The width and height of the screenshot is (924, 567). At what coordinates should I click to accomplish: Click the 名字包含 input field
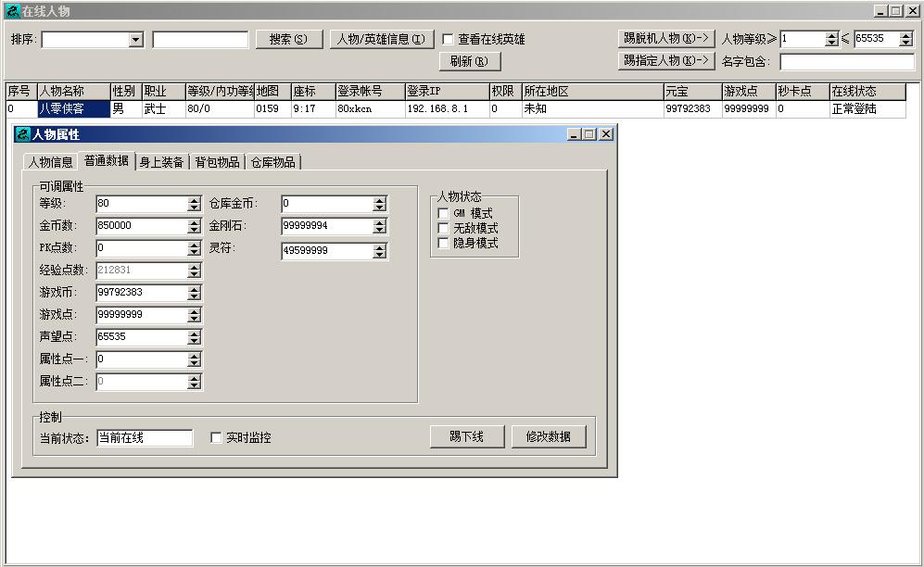[846, 62]
